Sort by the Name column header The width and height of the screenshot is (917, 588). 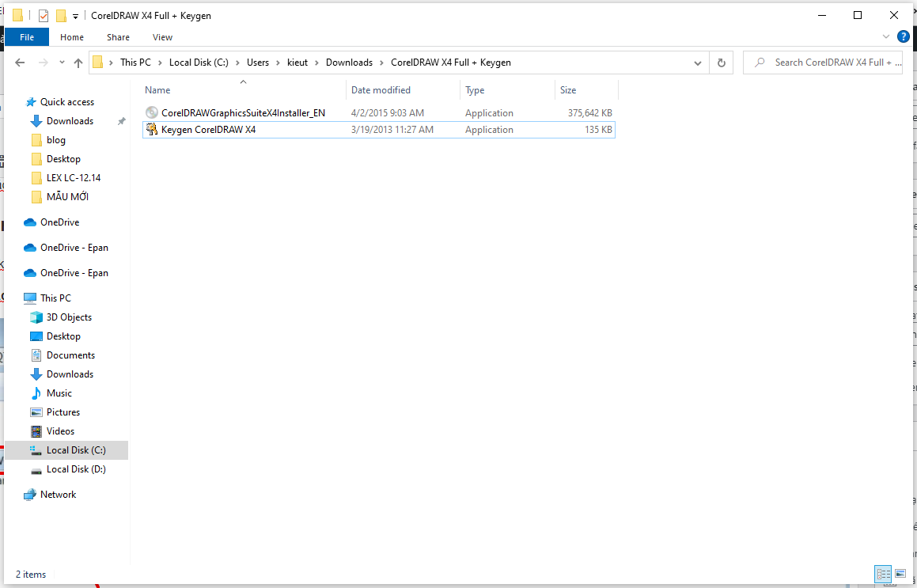pos(243,90)
